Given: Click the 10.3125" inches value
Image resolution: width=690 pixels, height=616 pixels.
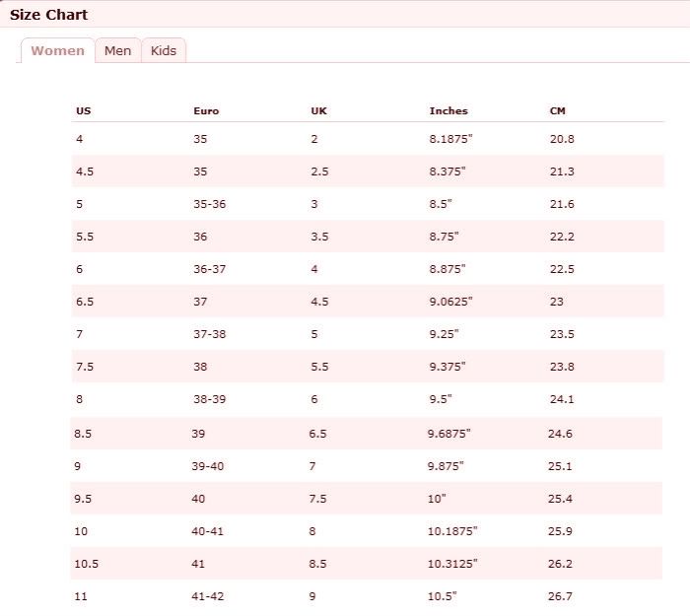Looking at the screenshot, I should [x=451, y=564].
